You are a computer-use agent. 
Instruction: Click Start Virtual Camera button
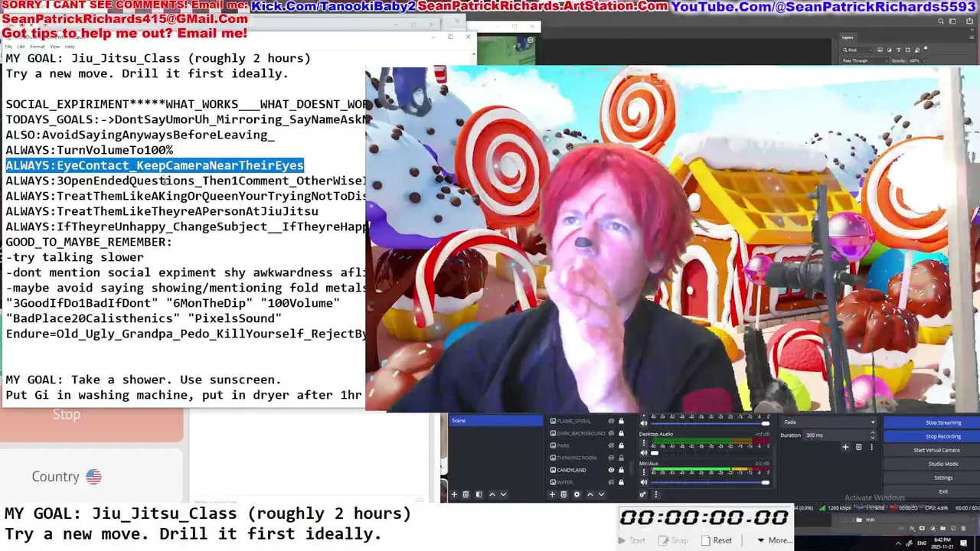pyautogui.click(x=932, y=450)
